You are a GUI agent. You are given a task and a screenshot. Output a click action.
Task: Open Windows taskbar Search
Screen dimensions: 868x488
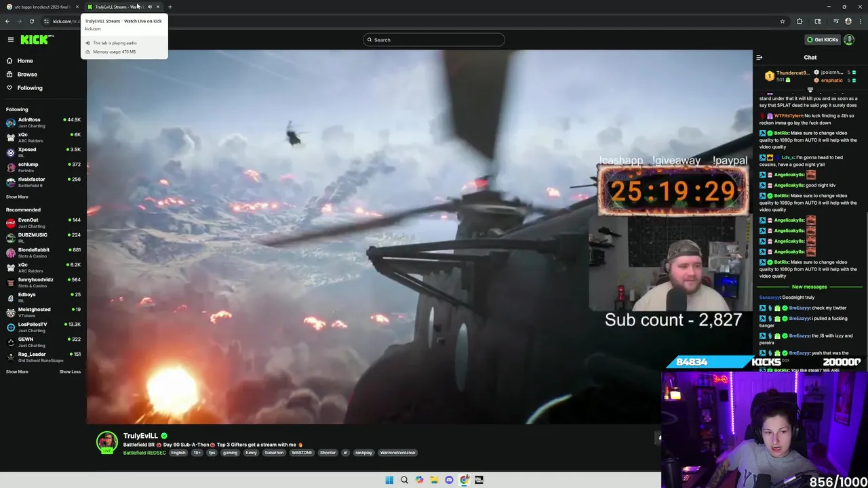pyautogui.click(x=404, y=480)
